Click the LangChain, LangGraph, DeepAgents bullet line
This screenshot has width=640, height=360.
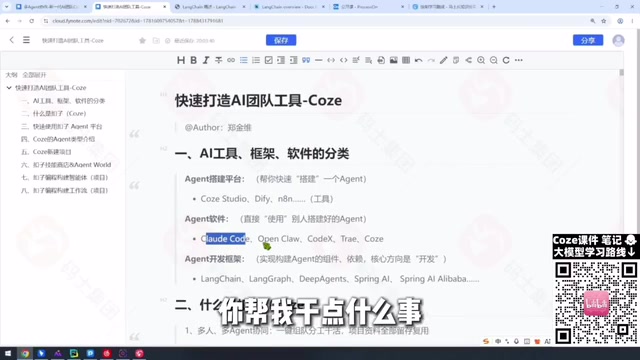point(340,279)
